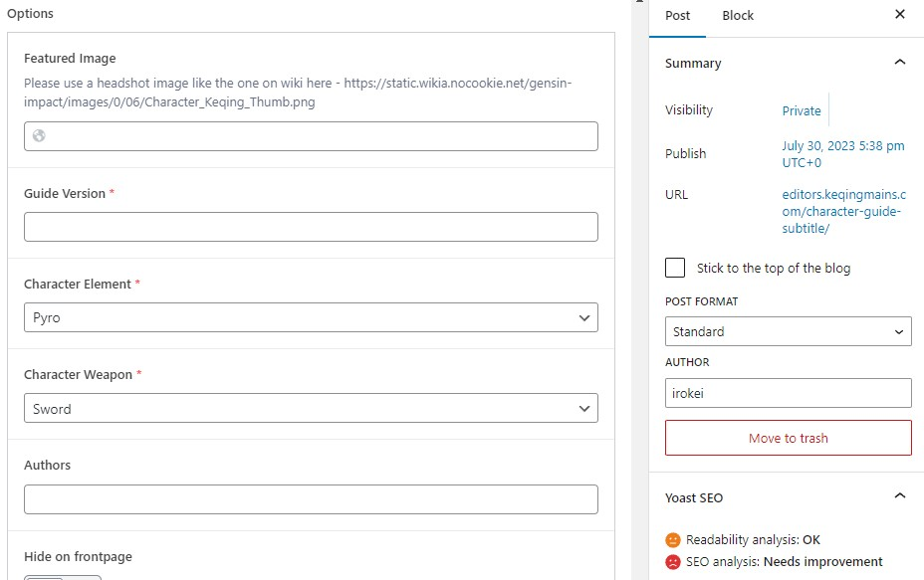Edit the Author field containing irokei

(x=788, y=392)
